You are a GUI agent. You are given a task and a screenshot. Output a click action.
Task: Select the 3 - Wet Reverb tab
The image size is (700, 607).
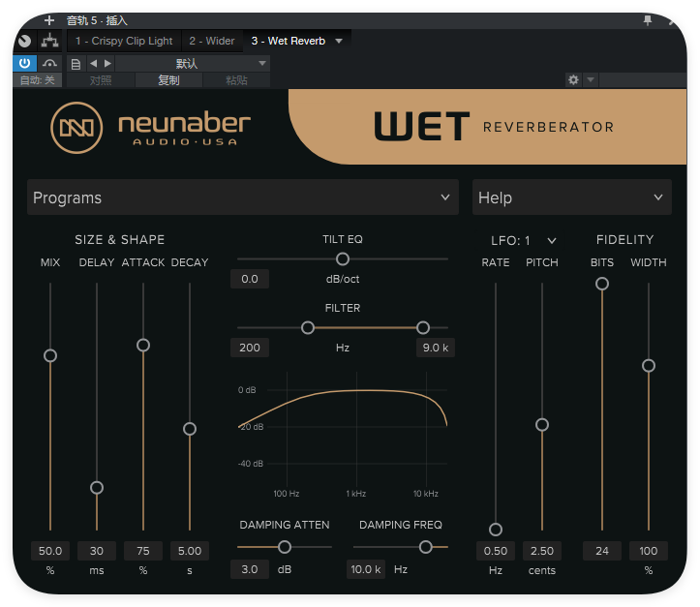click(x=288, y=41)
